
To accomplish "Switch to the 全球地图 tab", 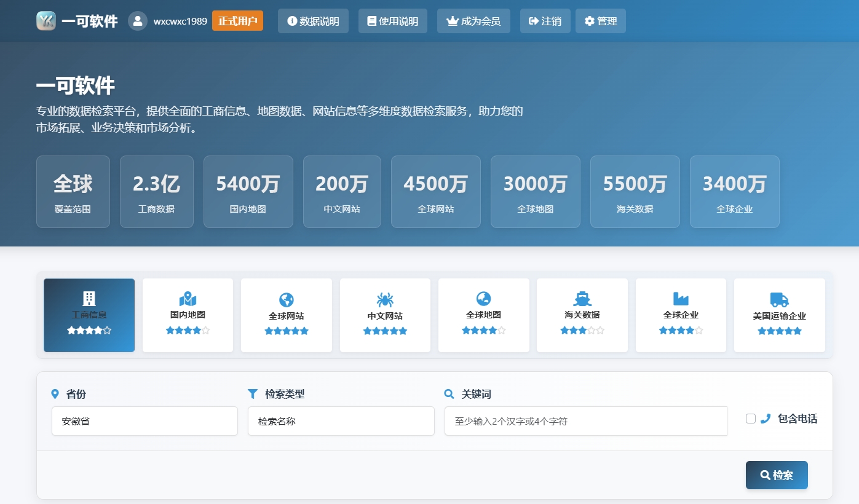I will [x=483, y=315].
